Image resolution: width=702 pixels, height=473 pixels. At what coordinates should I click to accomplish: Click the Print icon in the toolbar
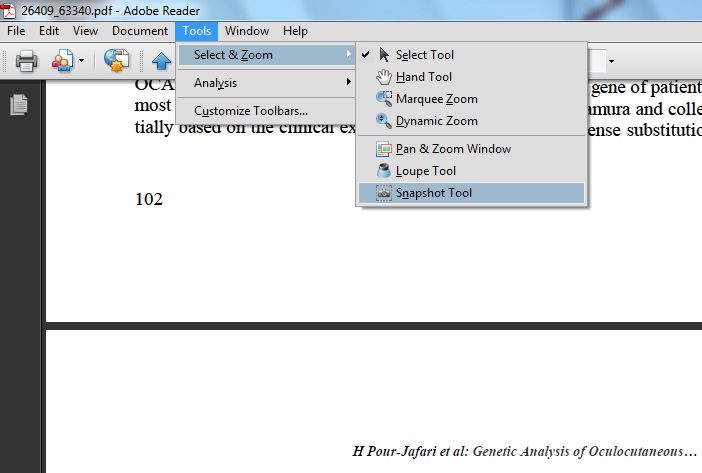coord(26,62)
